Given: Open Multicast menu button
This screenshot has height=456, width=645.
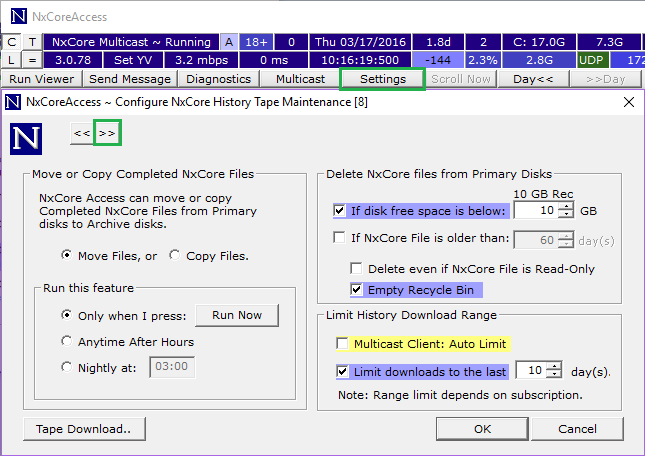Looking at the screenshot, I should tap(300, 79).
